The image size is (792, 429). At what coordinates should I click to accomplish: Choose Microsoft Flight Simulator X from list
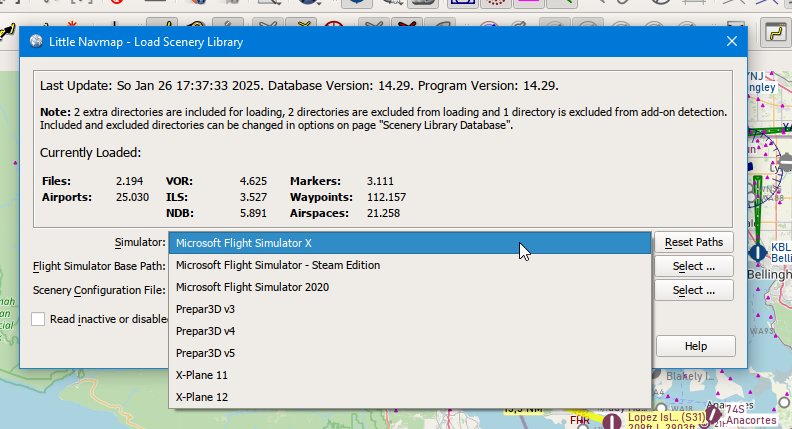pos(410,243)
